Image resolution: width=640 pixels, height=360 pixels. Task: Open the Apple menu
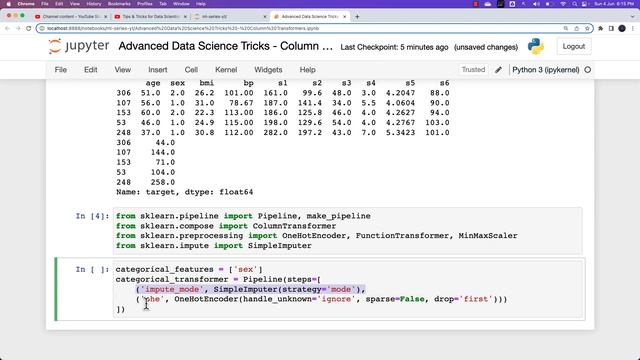(8, 4)
